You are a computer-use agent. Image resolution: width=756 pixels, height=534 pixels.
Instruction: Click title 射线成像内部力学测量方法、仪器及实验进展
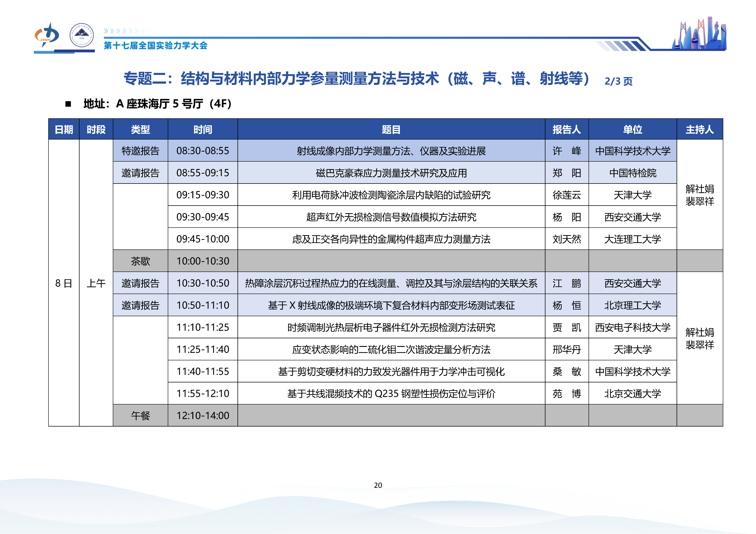[x=391, y=151]
